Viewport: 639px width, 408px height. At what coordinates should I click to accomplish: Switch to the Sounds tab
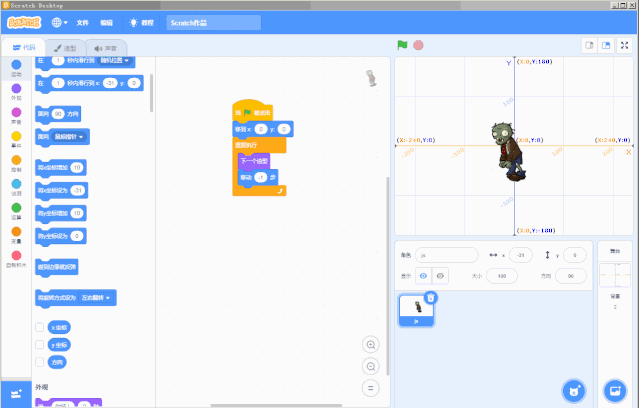coord(106,48)
